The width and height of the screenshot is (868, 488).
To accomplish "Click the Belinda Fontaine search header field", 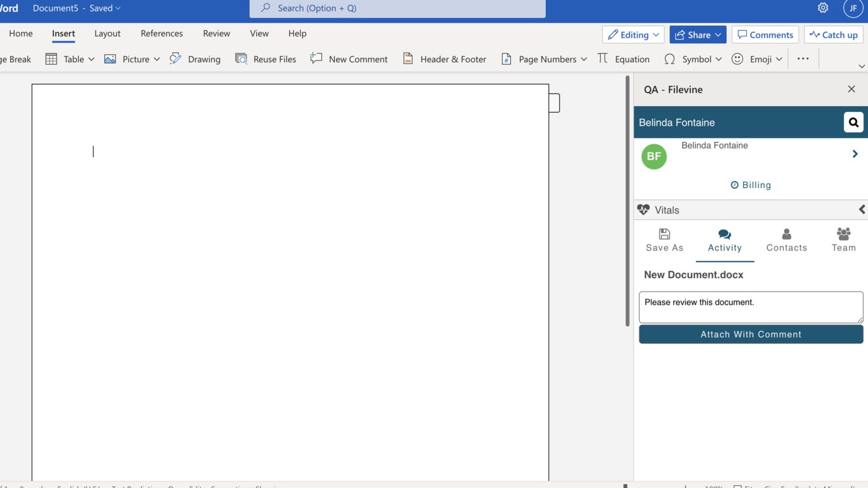I will point(738,123).
